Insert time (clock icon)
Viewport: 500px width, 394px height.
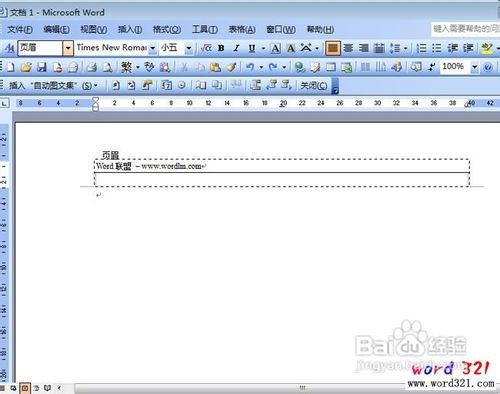[x=182, y=85]
